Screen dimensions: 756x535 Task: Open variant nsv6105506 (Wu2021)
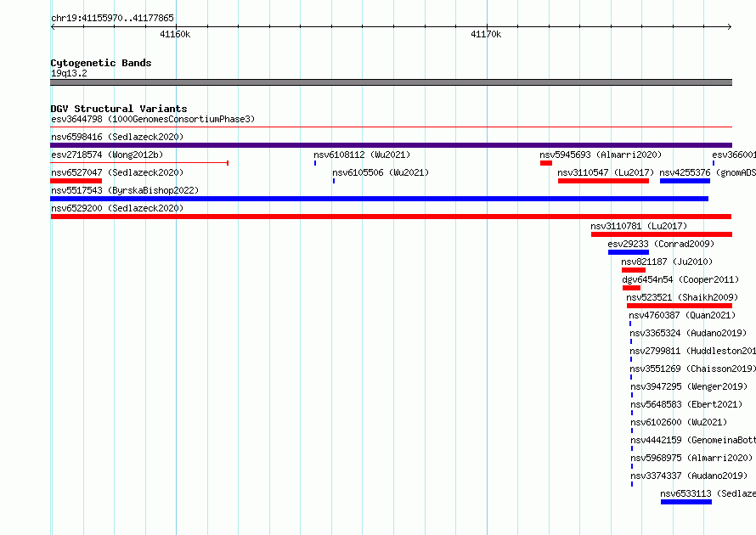pos(381,172)
